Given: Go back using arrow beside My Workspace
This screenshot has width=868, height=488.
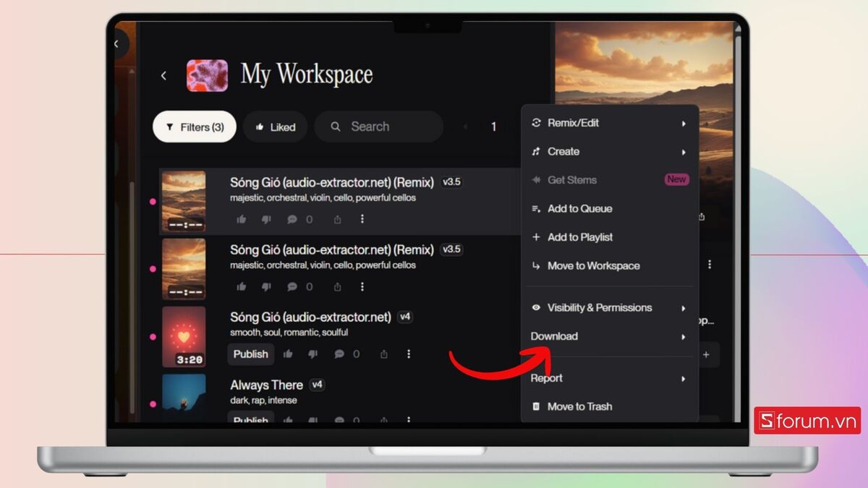Looking at the screenshot, I should click(x=163, y=75).
